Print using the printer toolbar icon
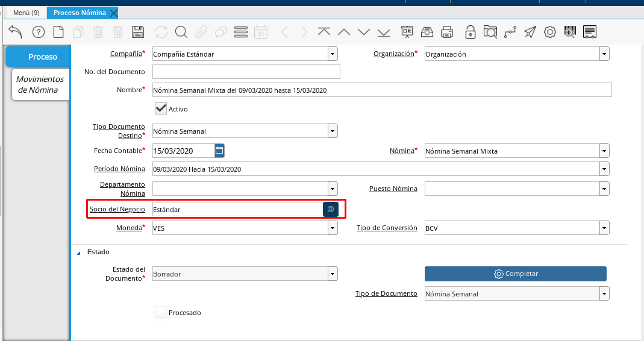 pos(447,32)
